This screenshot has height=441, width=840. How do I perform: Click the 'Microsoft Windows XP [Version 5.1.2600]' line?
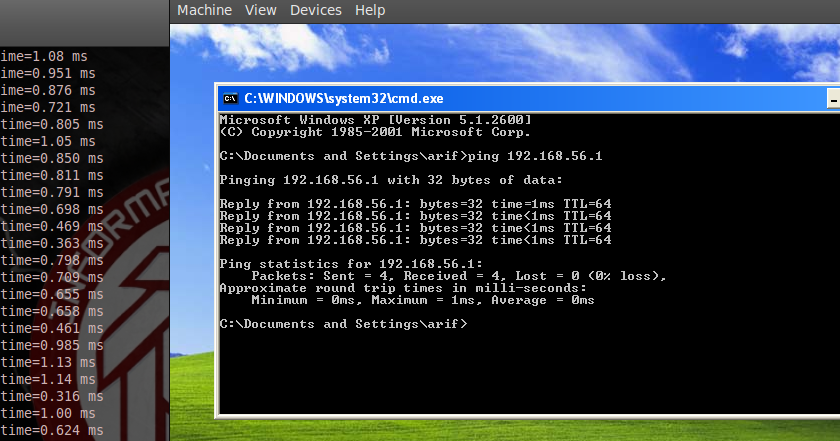click(x=376, y=120)
